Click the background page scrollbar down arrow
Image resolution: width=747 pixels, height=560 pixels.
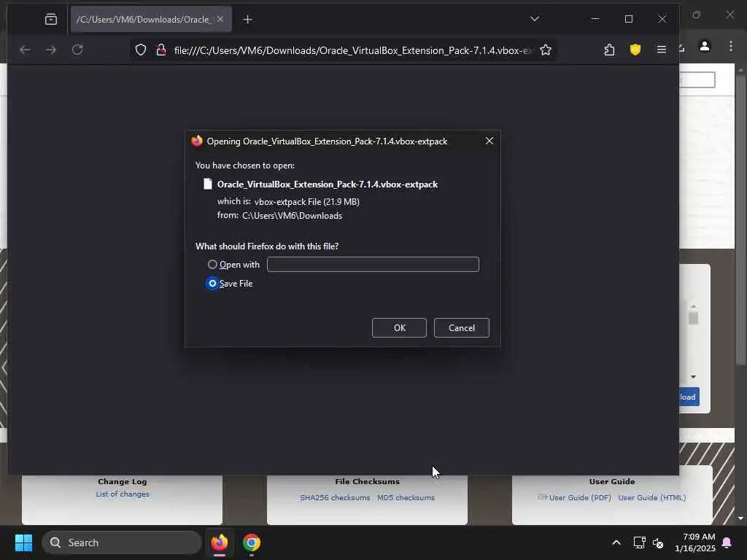[x=740, y=518]
